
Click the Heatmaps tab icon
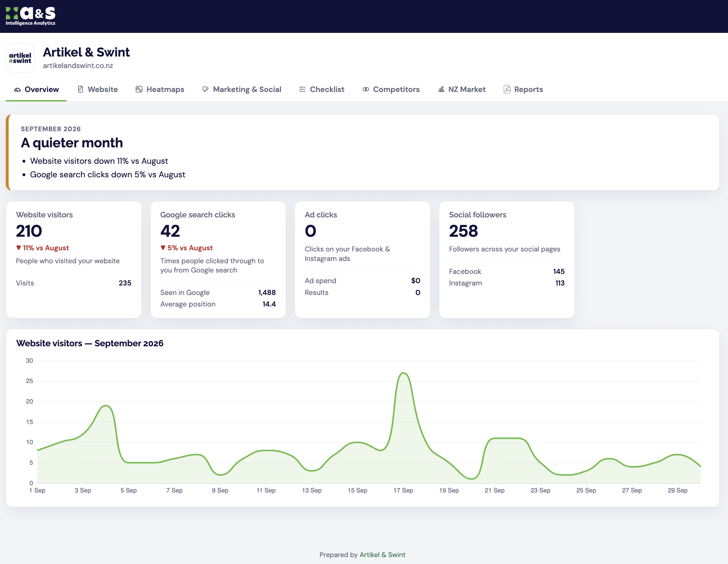coord(139,89)
